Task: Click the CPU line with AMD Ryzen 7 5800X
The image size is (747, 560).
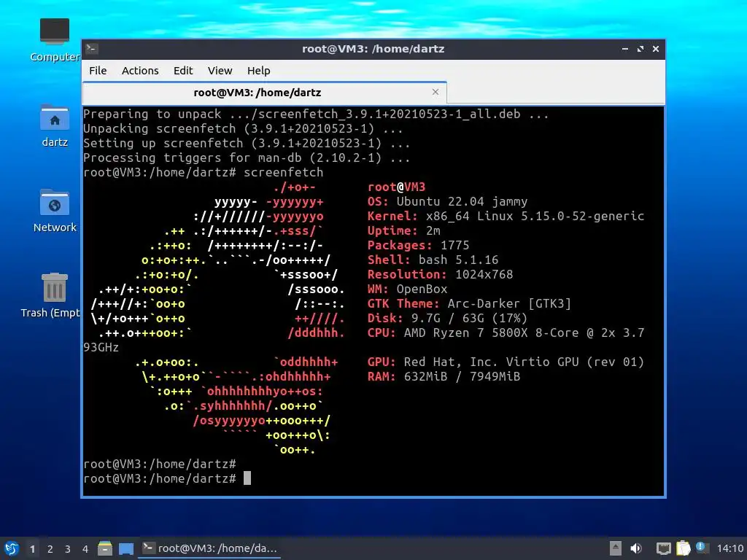Action: tap(506, 332)
